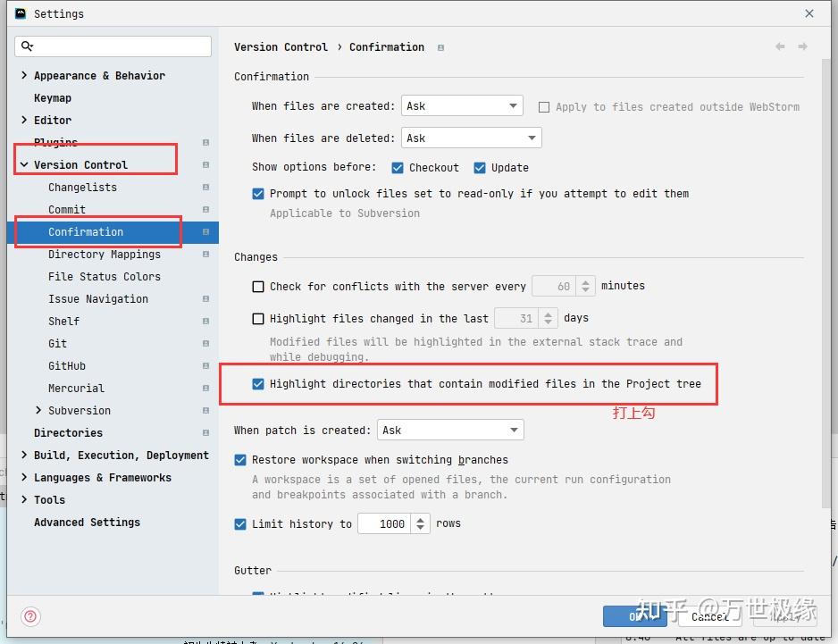Click the help question mark icon
838x644 pixels.
[30, 616]
